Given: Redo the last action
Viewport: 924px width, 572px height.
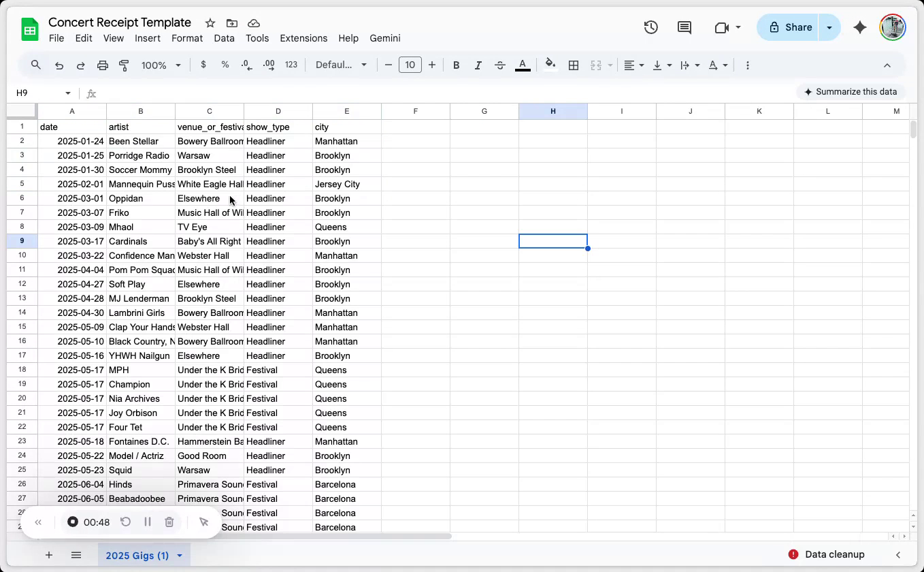Looking at the screenshot, I should pyautogui.click(x=80, y=65).
